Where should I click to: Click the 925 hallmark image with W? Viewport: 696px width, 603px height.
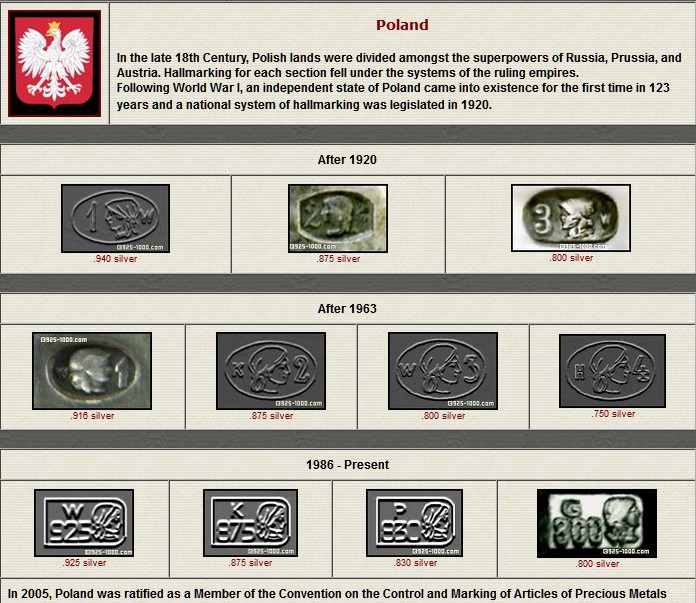coord(84,523)
